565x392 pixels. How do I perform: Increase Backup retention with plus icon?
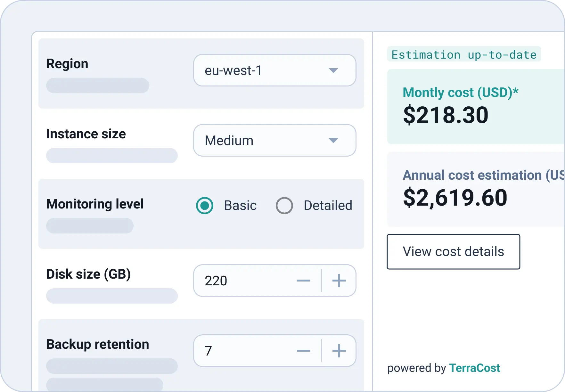point(339,351)
